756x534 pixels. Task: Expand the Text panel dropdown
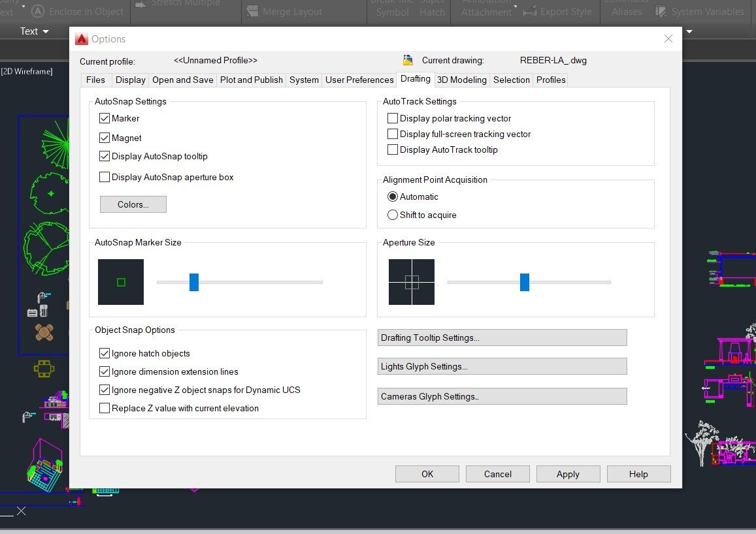tap(46, 31)
